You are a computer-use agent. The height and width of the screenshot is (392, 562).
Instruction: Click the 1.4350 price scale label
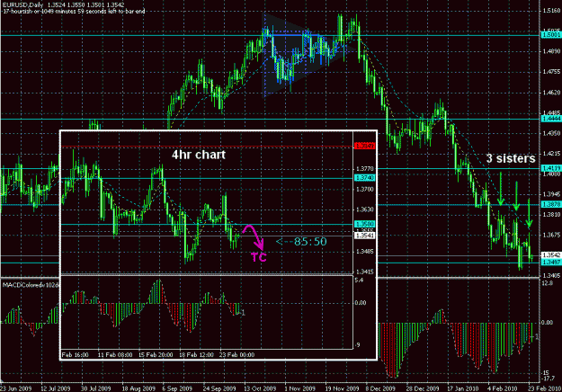coord(551,133)
